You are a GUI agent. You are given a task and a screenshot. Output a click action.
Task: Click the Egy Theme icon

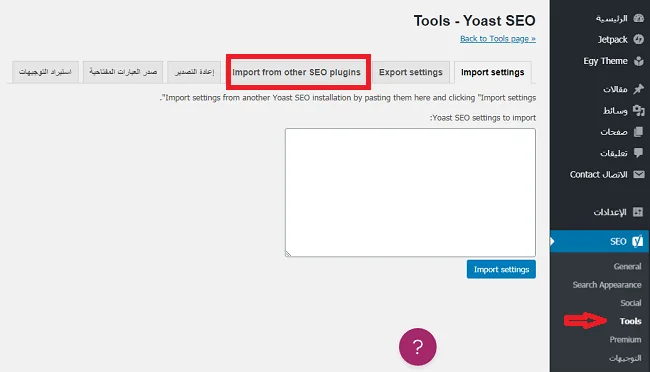coord(638,61)
